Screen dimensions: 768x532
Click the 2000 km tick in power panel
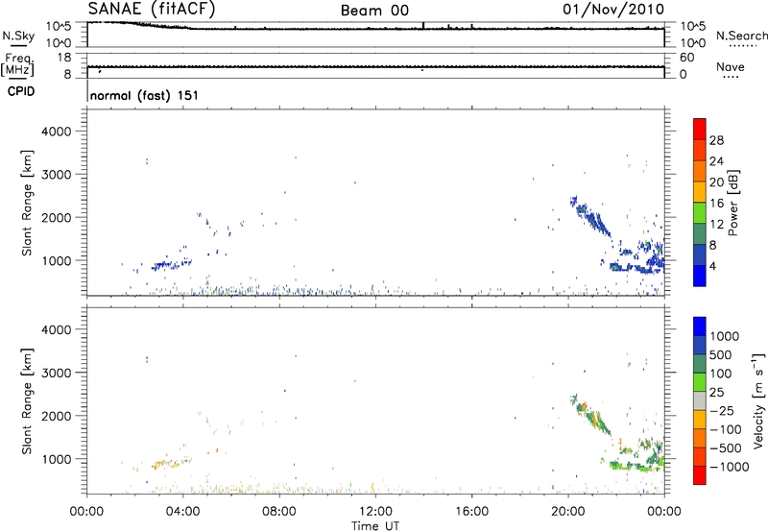click(x=56, y=217)
